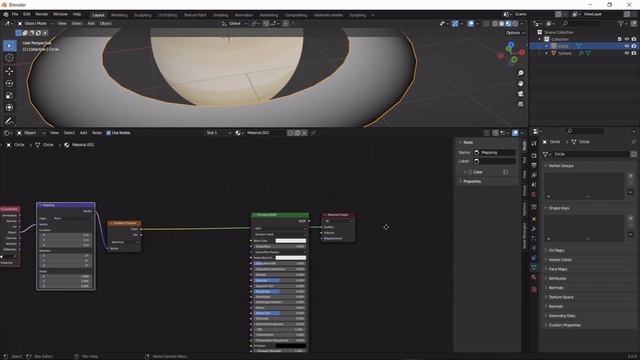Screen dimensions: 640x360
Task: Open the Object Mode dropdown
Action: pos(35,24)
